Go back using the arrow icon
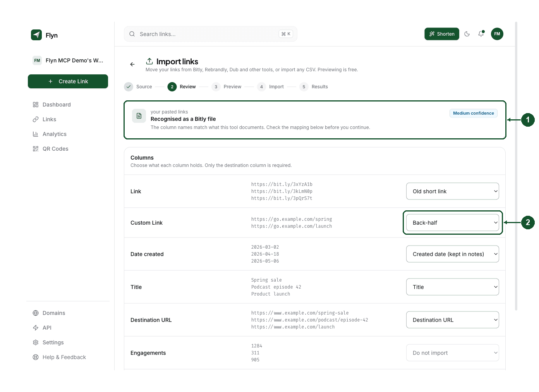This screenshot has height=392, width=539. coord(132,64)
